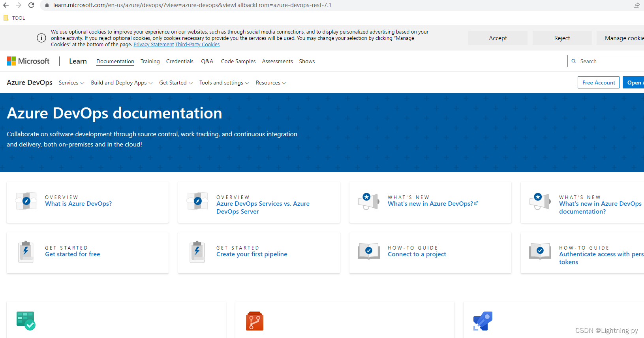Click the What's new documentation megaphone icon
Viewport: 644px width, 338px height.
click(540, 201)
